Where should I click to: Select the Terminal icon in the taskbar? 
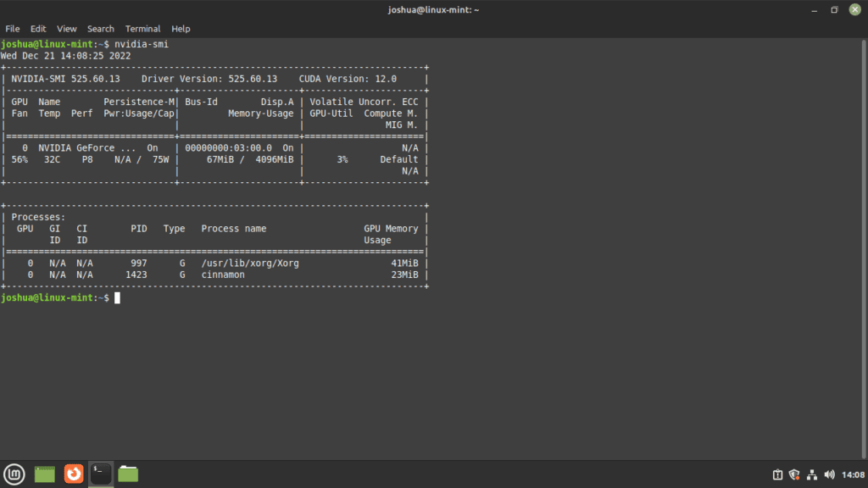coord(100,474)
